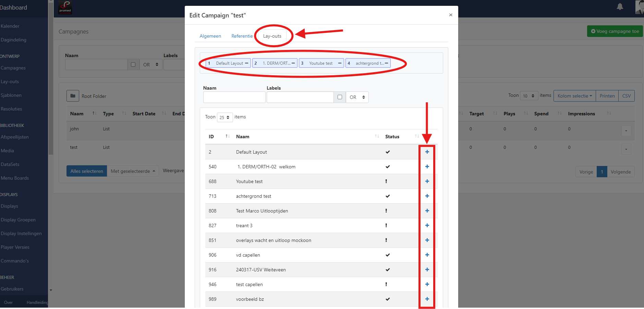Click the Voeg campagne toe button
Viewport: 644px width, 309px height.
click(615, 31)
